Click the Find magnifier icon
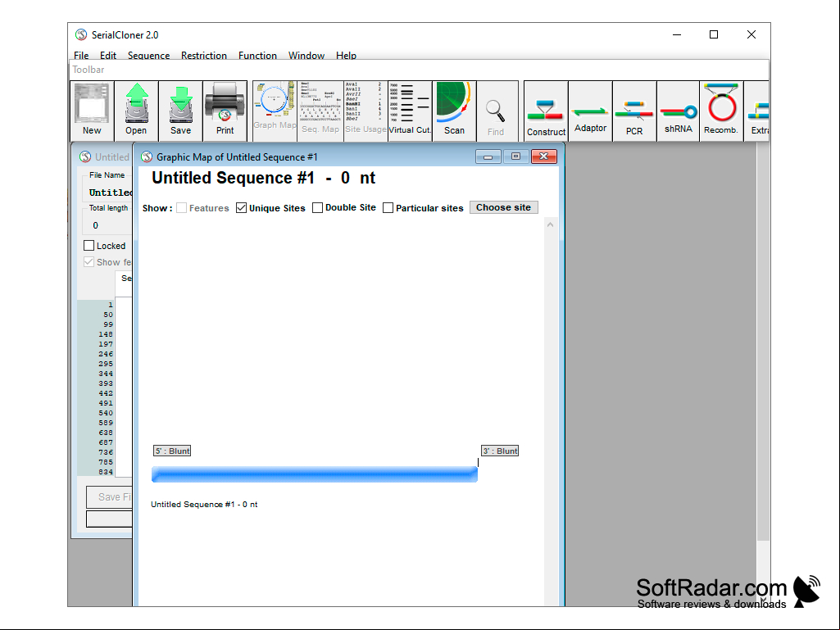The height and width of the screenshot is (630, 840). tap(496, 111)
